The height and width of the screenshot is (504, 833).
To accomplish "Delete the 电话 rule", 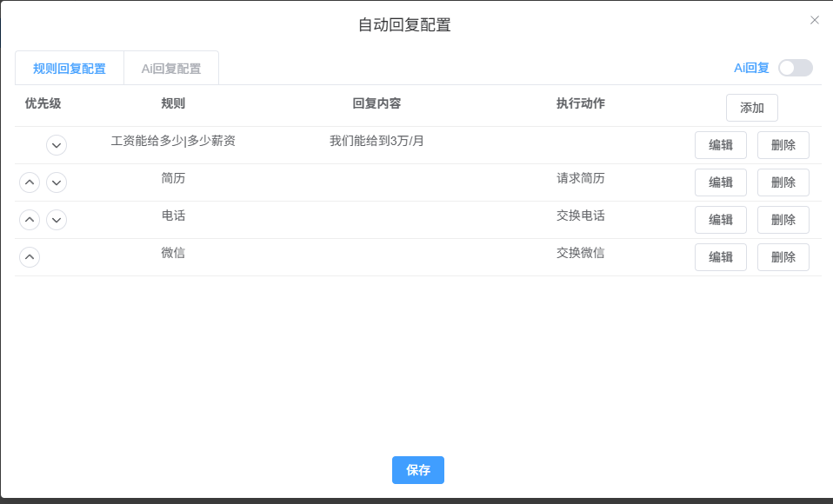I will point(783,219).
